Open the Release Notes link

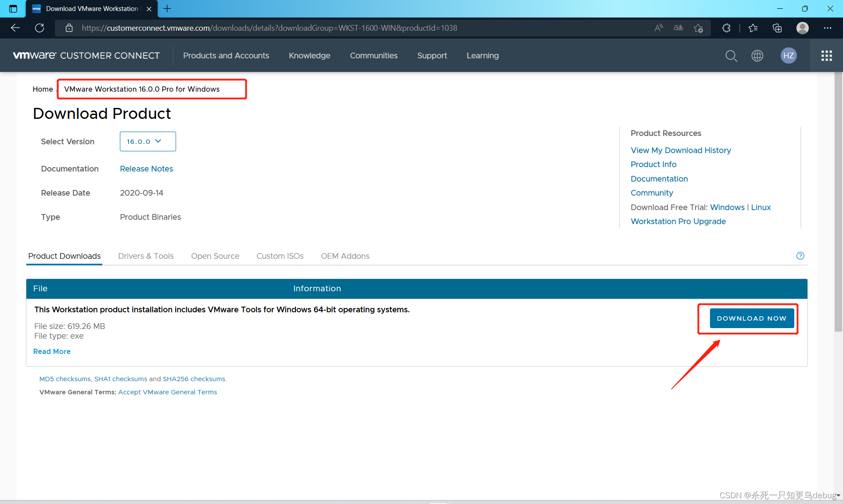[x=146, y=169]
